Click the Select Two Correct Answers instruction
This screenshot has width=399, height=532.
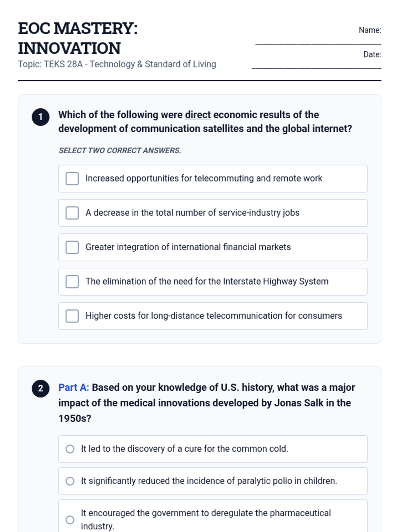pyautogui.click(x=120, y=151)
